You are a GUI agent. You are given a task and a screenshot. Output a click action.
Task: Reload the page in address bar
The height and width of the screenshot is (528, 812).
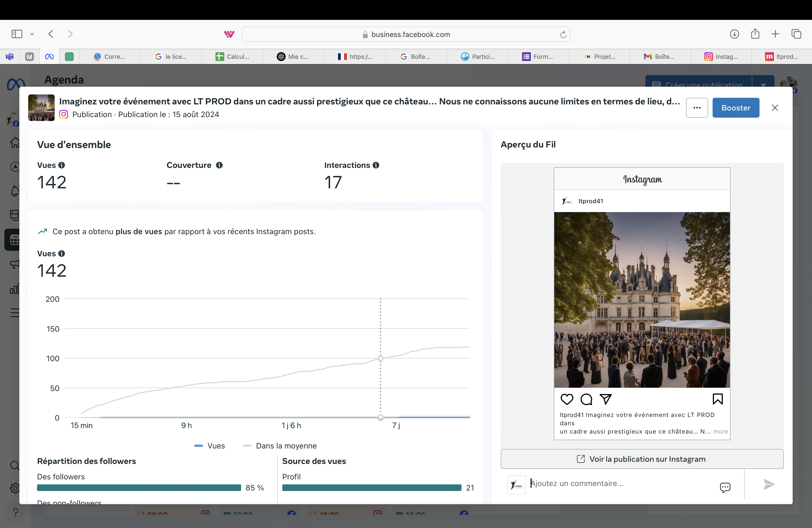(563, 35)
